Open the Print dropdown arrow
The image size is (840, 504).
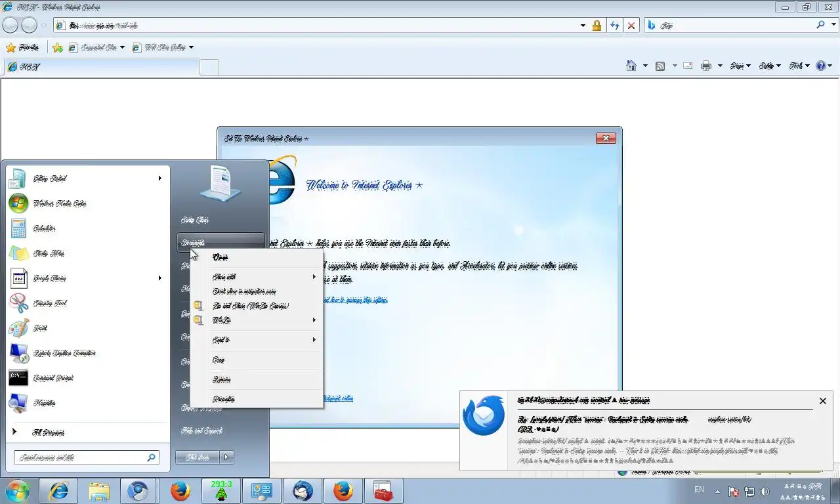[720, 66]
